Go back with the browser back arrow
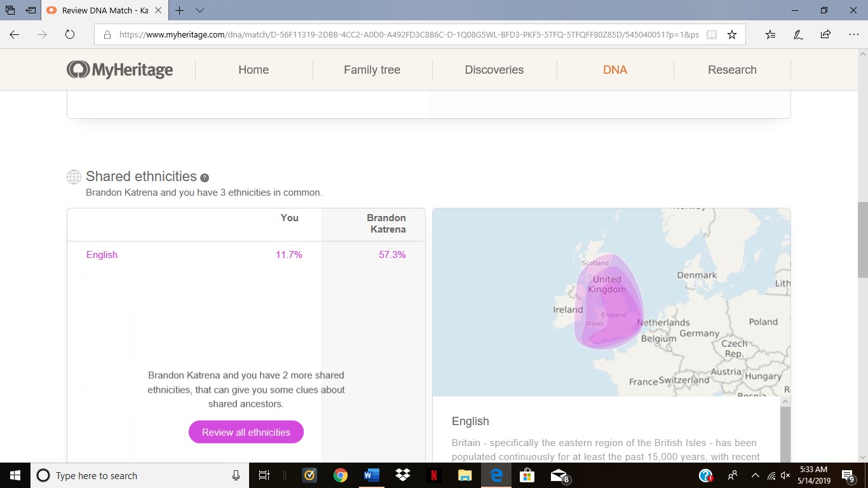Screen dimensions: 868x488 coord(15,35)
